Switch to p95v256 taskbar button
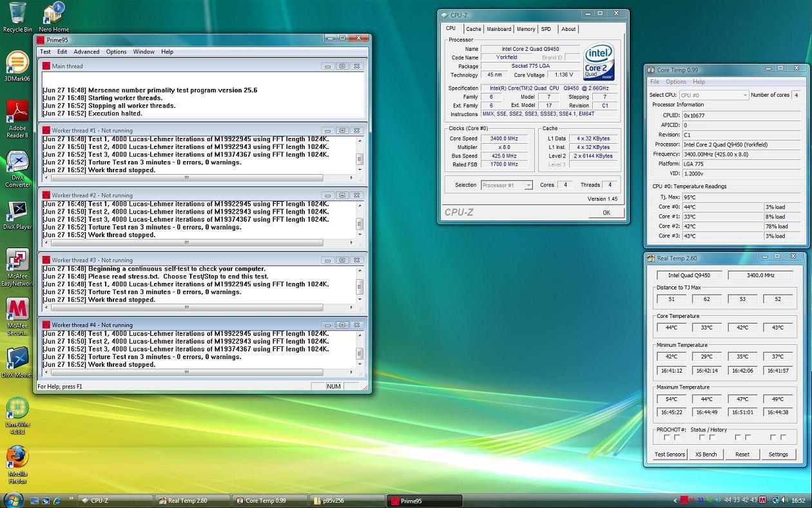 (346, 500)
